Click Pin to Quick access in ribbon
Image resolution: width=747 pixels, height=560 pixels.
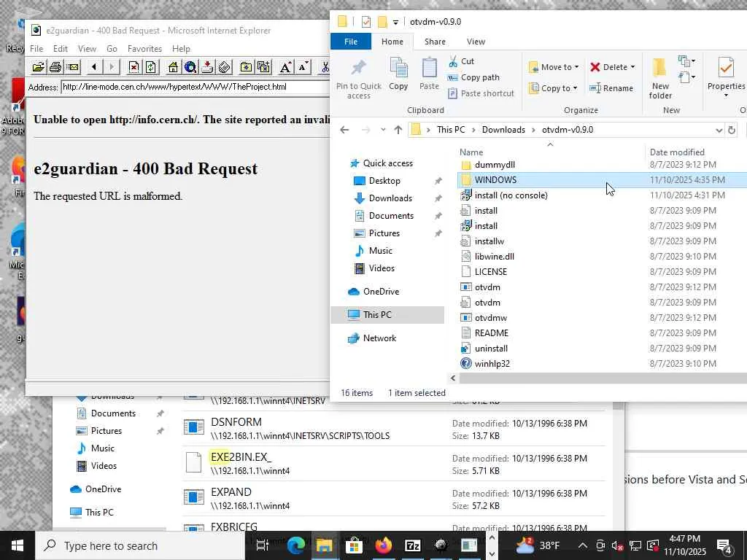(x=358, y=79)
